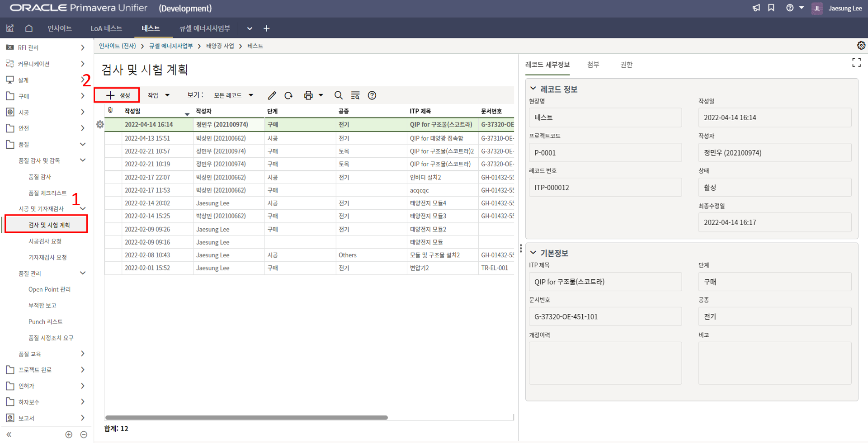Click the bookmark icon in header
This screenshot has height=443, width=868.
[x=771, y=8]
